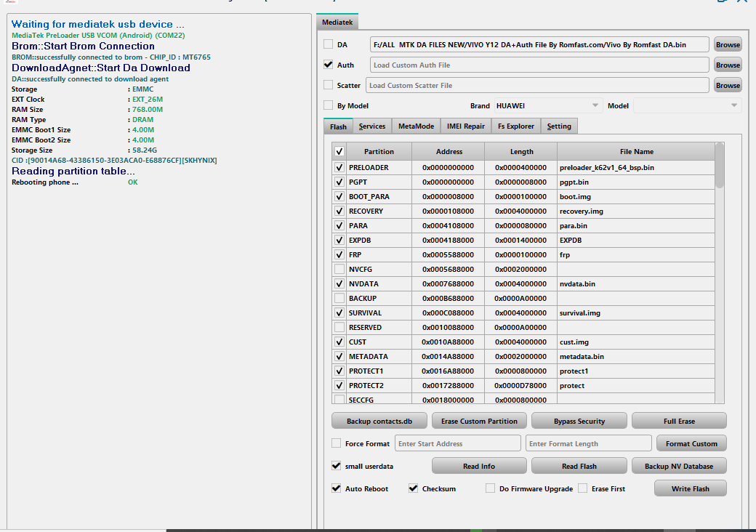This screenshot has height=532, width=756.
Task: Click the Partition column header
Action: (x=379, y=151)
